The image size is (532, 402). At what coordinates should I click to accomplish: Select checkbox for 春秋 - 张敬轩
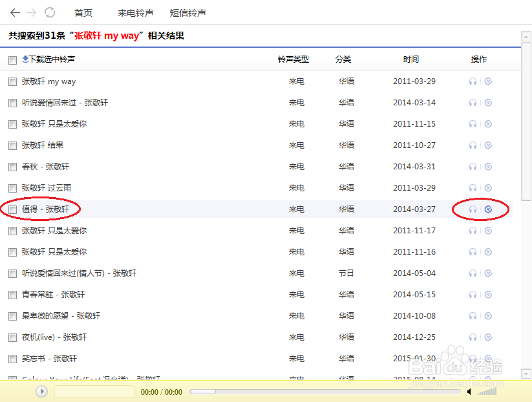point(12,167)
